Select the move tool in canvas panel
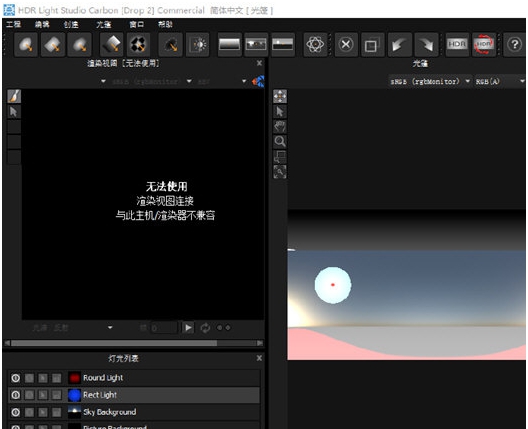528x429 pixels. [280, 96]
